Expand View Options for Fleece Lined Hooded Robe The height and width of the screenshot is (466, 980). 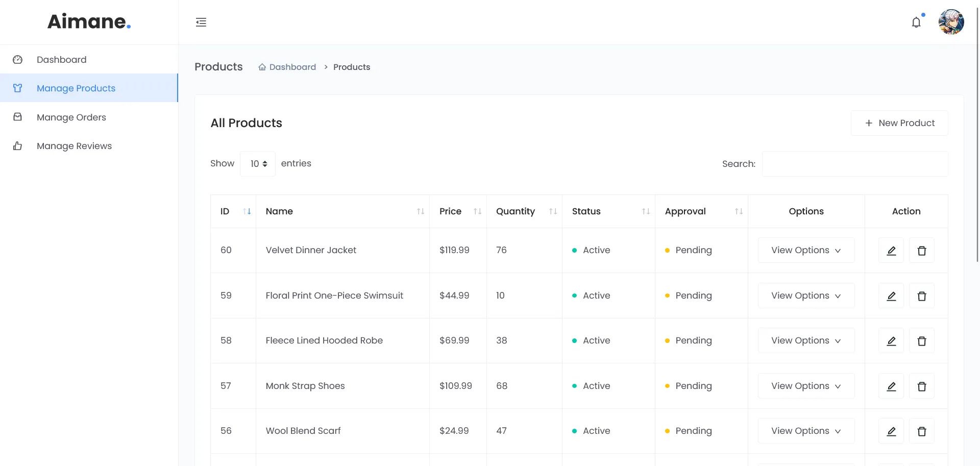pyautogui.click(x=806, y=340)
